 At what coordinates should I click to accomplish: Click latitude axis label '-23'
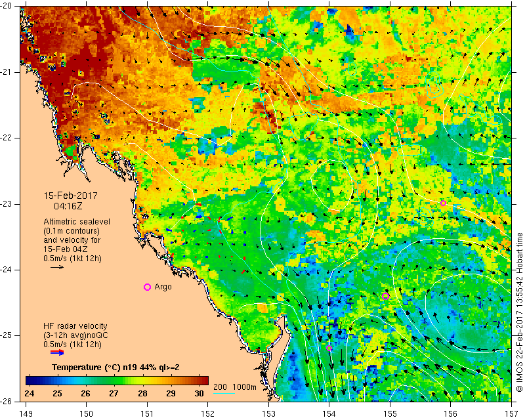[7, 204]
